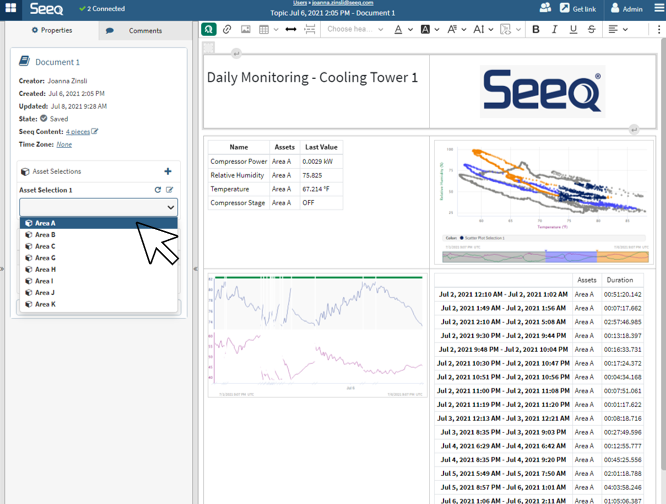Click the insert image icon
This screenshot has height=504, width=666.
pos(245,30)
